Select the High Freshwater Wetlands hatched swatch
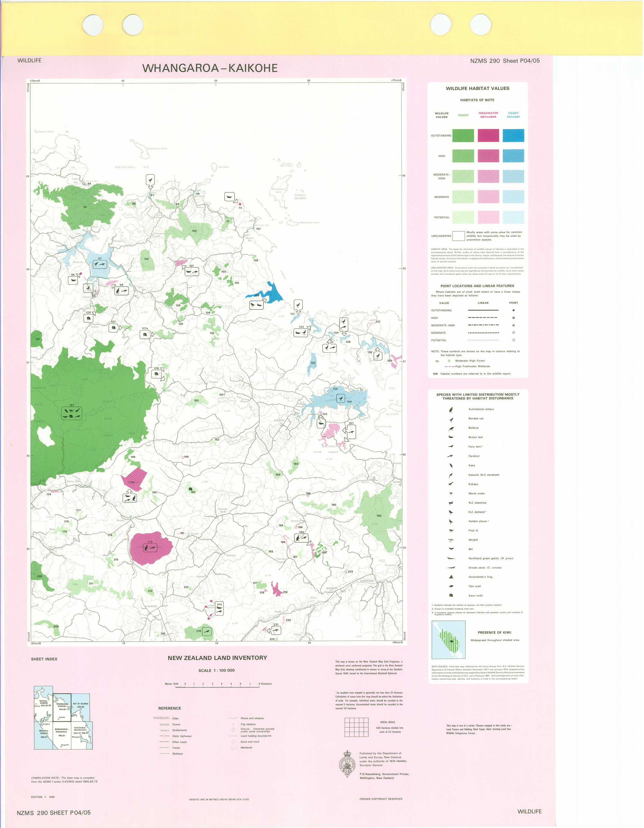Image resolution: width=644 pixels, height=828 pixels. [x=489, y=156]
